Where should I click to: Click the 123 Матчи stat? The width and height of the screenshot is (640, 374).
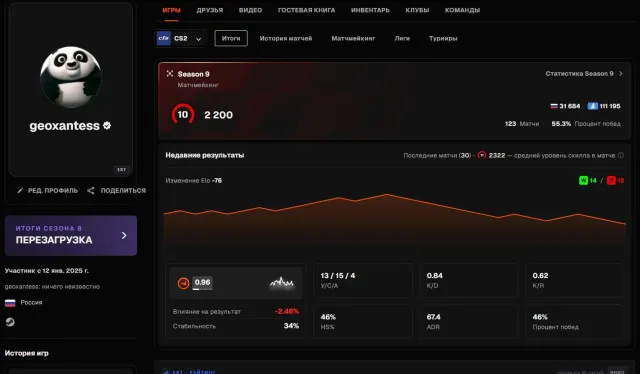tap(522, 124)
